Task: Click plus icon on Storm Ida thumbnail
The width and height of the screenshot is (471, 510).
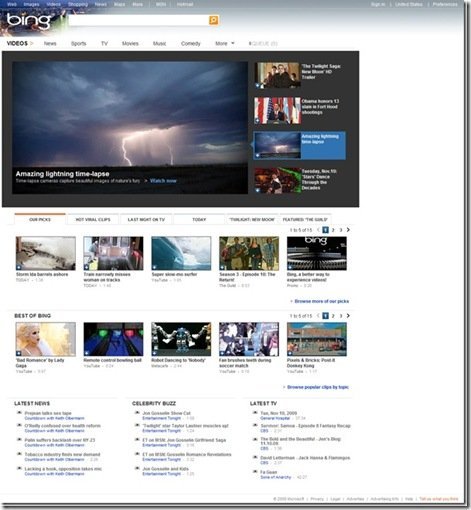Action: click(19, 267)
